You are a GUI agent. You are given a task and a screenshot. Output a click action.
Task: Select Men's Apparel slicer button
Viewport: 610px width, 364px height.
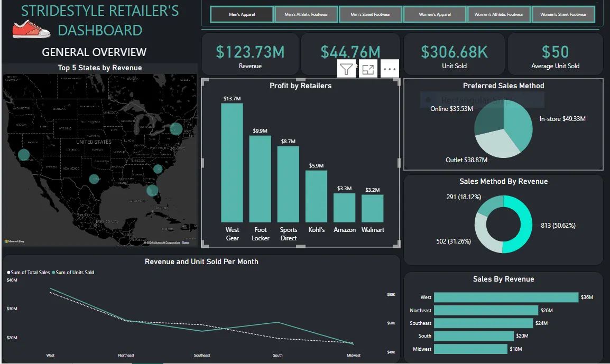242,14
